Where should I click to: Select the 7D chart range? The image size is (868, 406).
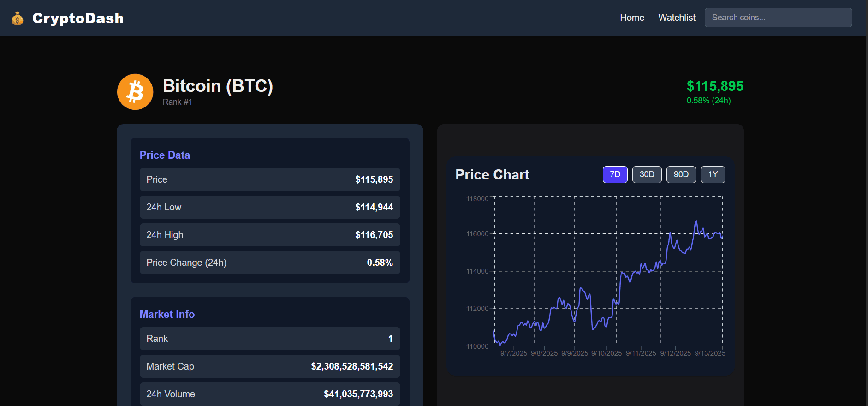point(615,174)
